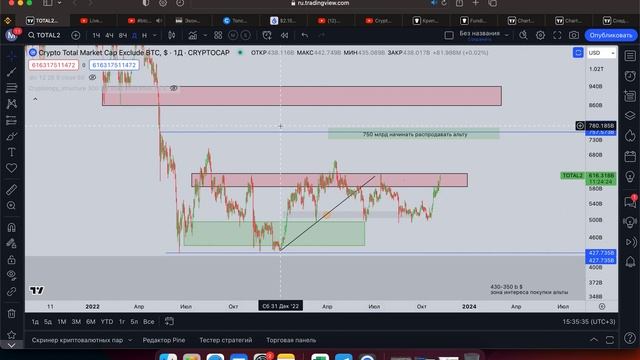Open the alerts clock panel on right sidebar
The width and height of the screenshot is (640, 360).
tap(630, 76)
